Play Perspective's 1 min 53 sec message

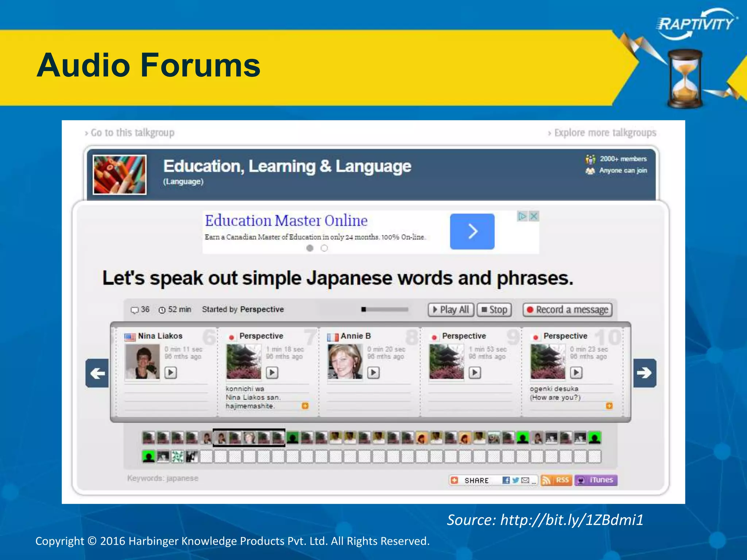(475, 372)
